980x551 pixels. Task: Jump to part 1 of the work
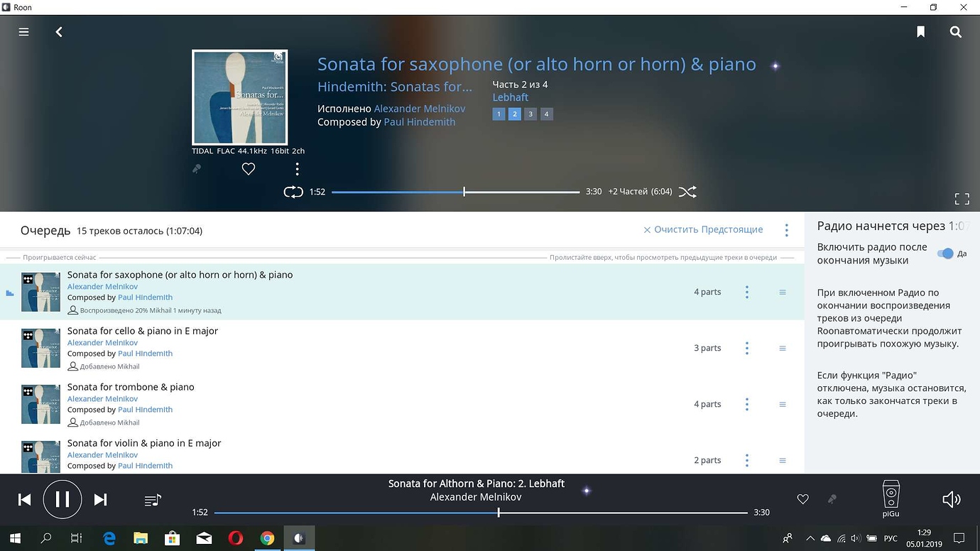pyautogui.click(x=499, y=114)
